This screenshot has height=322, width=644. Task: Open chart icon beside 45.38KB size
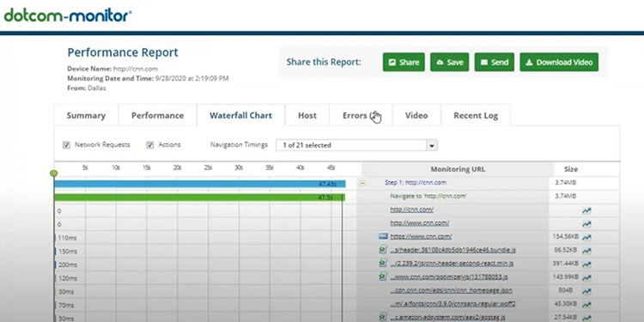(586, 305)
